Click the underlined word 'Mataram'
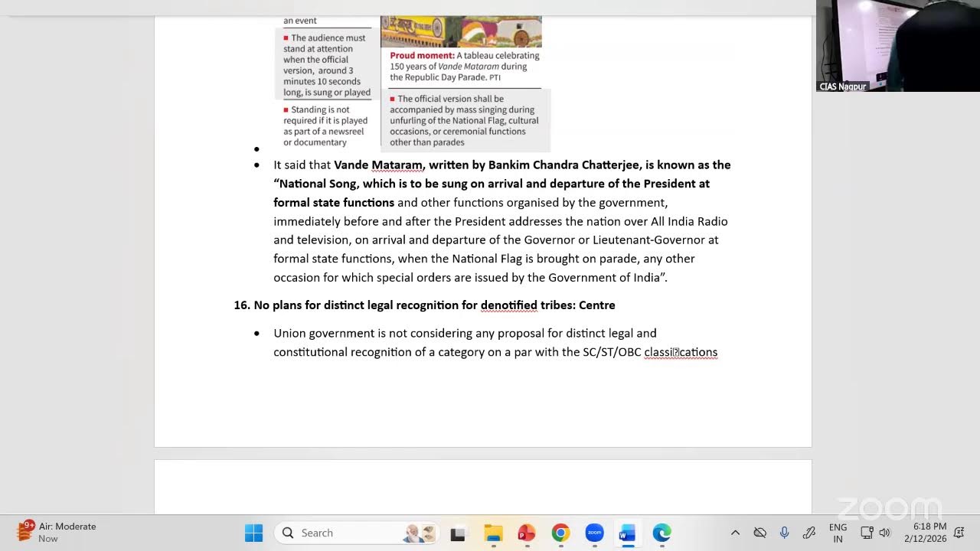This screenshot has height=551, width=980. point(397,165)
